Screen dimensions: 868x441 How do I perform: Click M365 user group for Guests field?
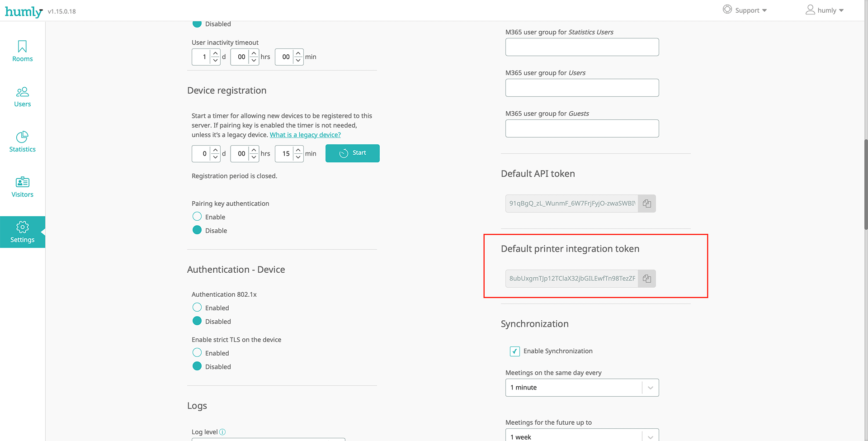tap(582, 128)
